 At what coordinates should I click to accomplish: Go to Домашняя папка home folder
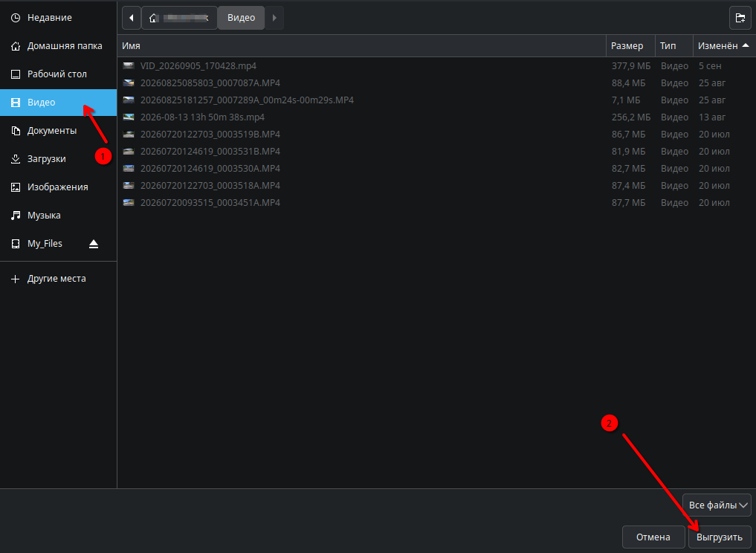click(x=58, y=46)
